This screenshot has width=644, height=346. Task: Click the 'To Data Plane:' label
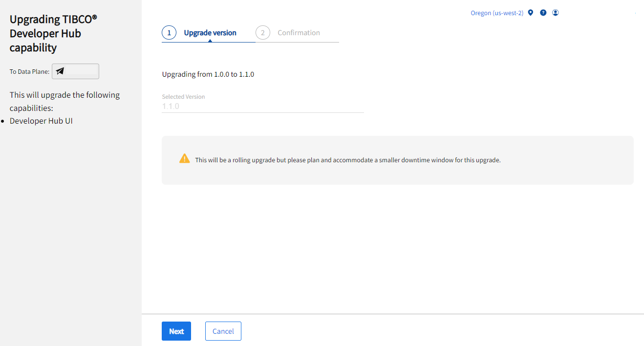[x=29, y=71]
